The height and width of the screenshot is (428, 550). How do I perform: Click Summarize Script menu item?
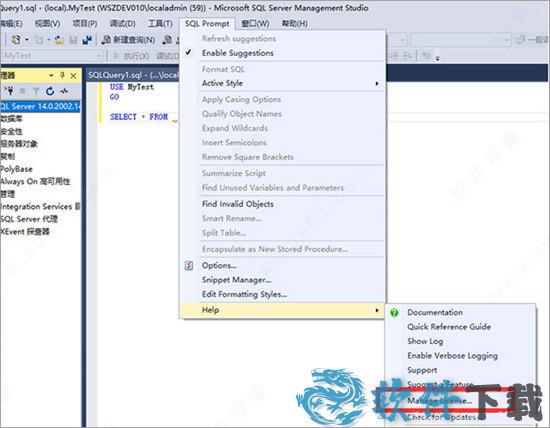pyautogui.click(x=234, y=173)
